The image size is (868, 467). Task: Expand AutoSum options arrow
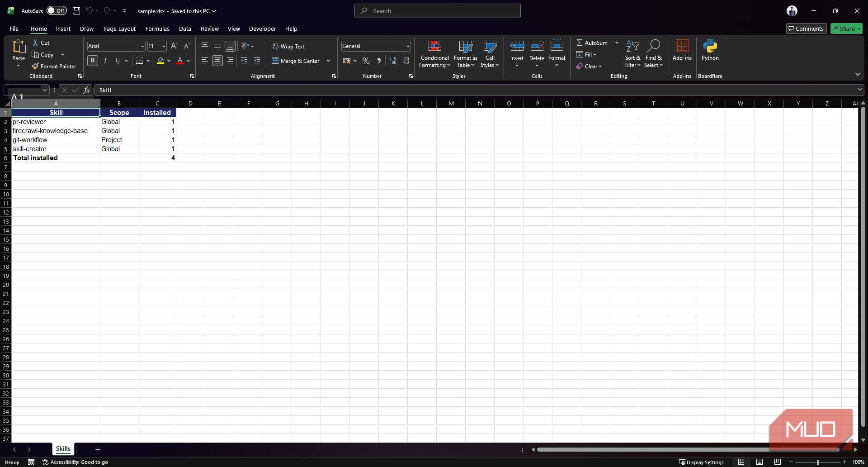tap(617, 43)
